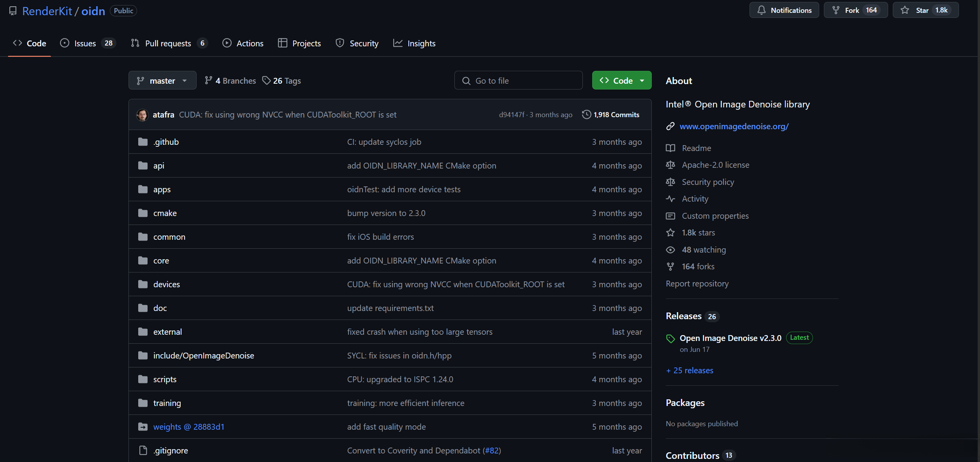Click the + 25 releases link
This screenshot has height=462, width=980.
690,371
